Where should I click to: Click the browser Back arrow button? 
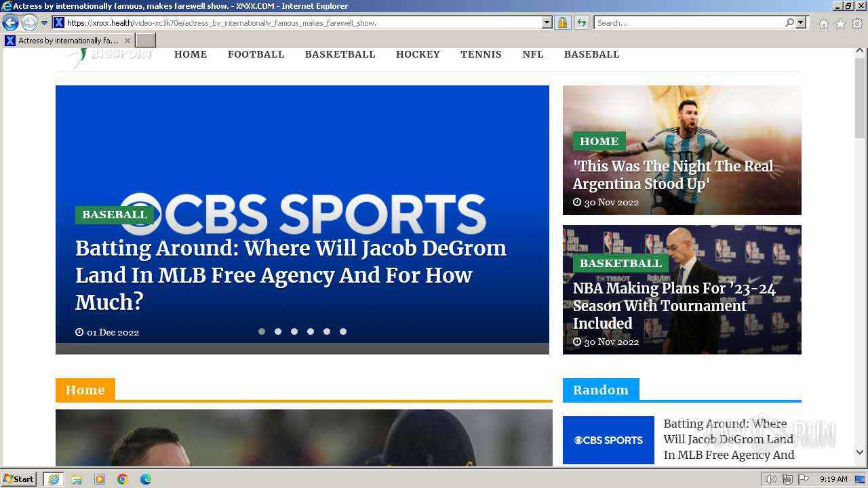[x=10, y=23]
